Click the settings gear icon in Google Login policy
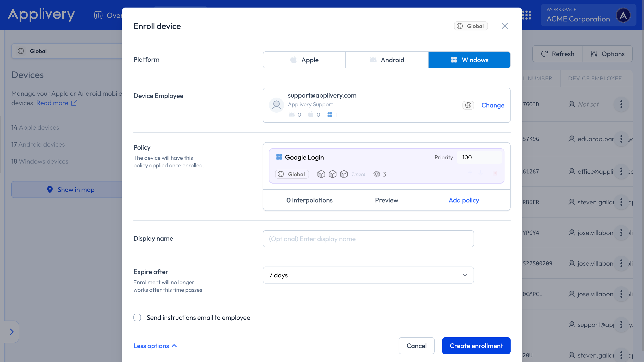Image resolution: width=644 pixels, height=362 pixels. (x=376, y=174)
